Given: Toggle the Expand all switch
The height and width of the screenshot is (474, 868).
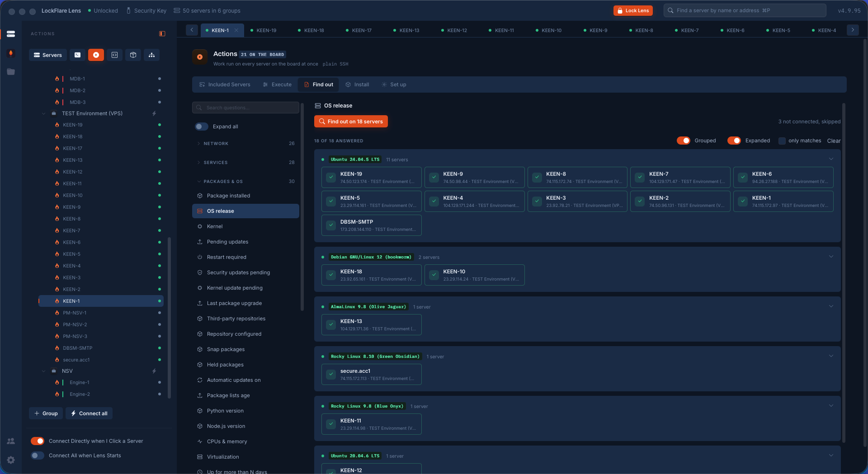Looking at the screenshot, I should (x=202, y=127).
